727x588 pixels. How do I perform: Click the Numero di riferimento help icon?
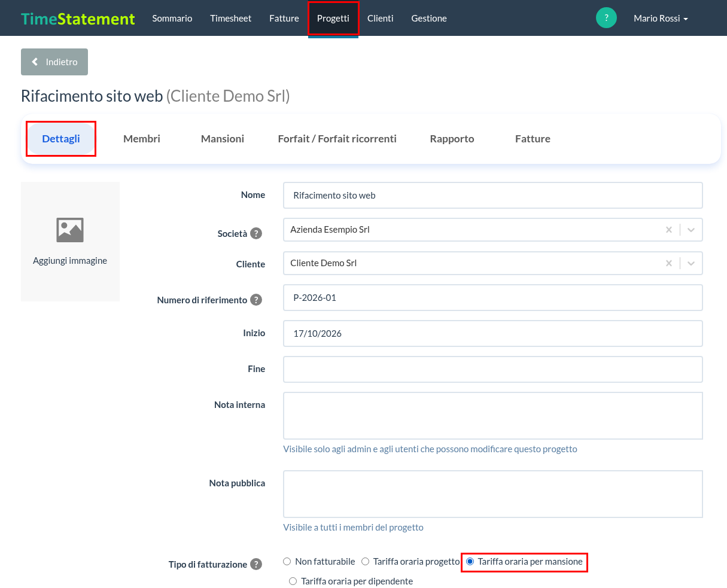point(256,300)
